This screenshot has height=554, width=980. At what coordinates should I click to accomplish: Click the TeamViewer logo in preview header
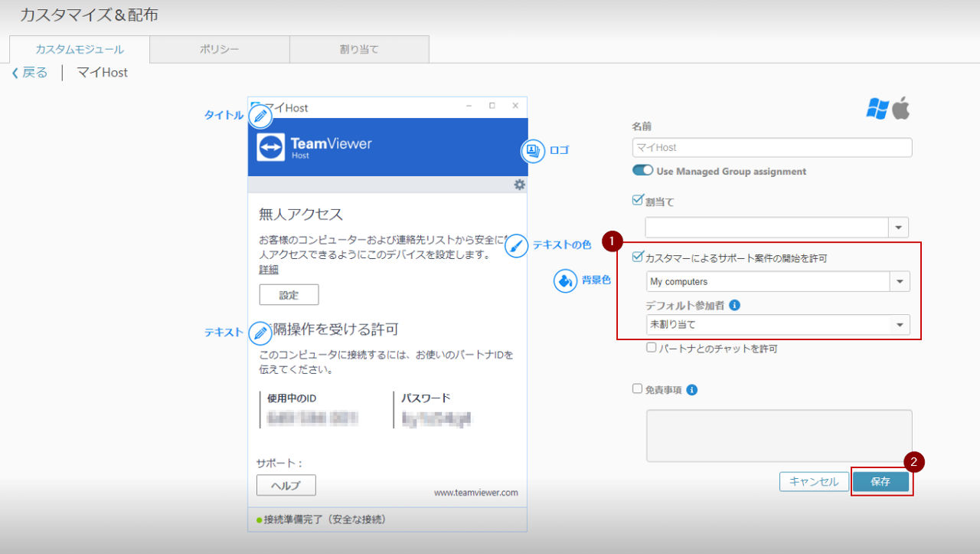pyautogui.click(x=314, y=147)
